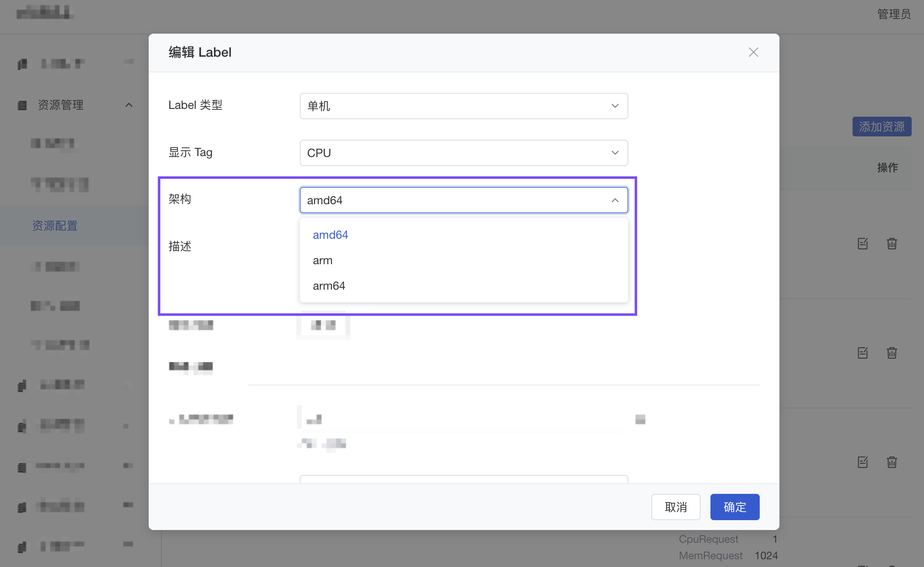Click the edit icon in the third table row
Image resolution: width=924 pixels, height=567 pixels.
pyautogui.click(x=863, y=462)
